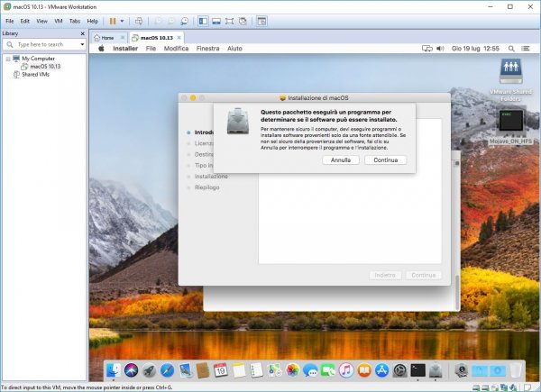Switch to the Home tab
Viewport: 541px width, 392px height.
point(107,38)
